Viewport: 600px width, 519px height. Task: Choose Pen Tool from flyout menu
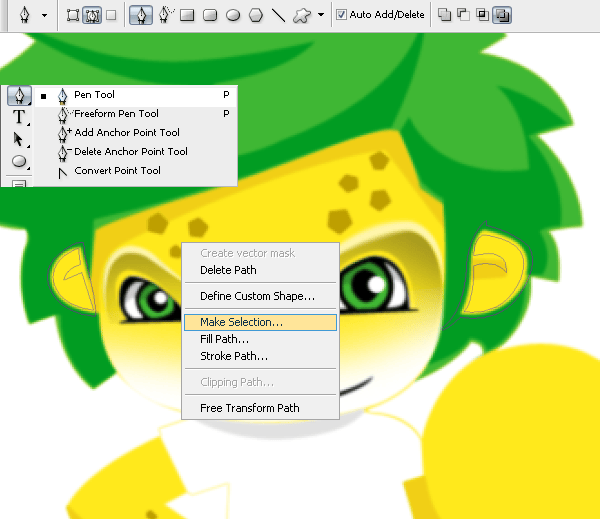pyautogui.click(x=136, y=96)
